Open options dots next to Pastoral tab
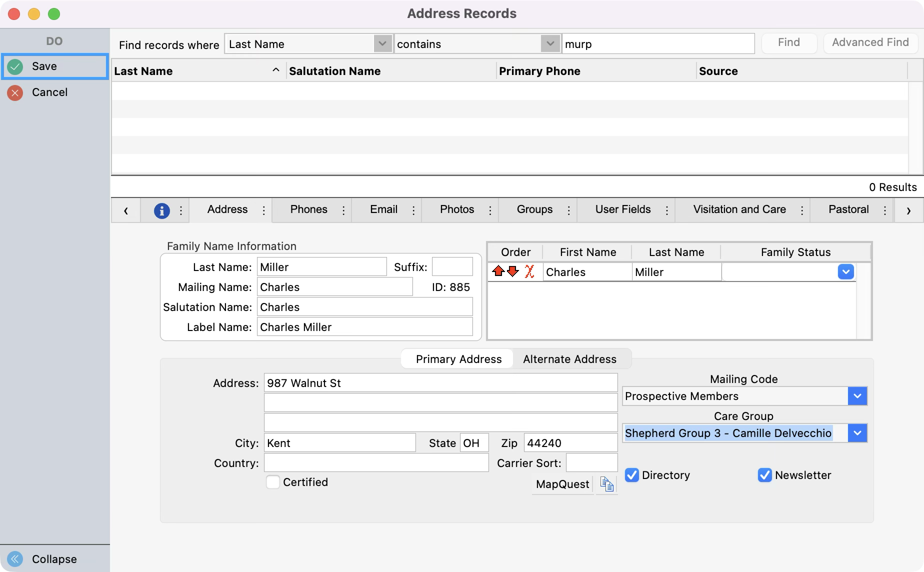Image resolution: width=924 pixels, height=572 pixels. (x=885, y=210)
